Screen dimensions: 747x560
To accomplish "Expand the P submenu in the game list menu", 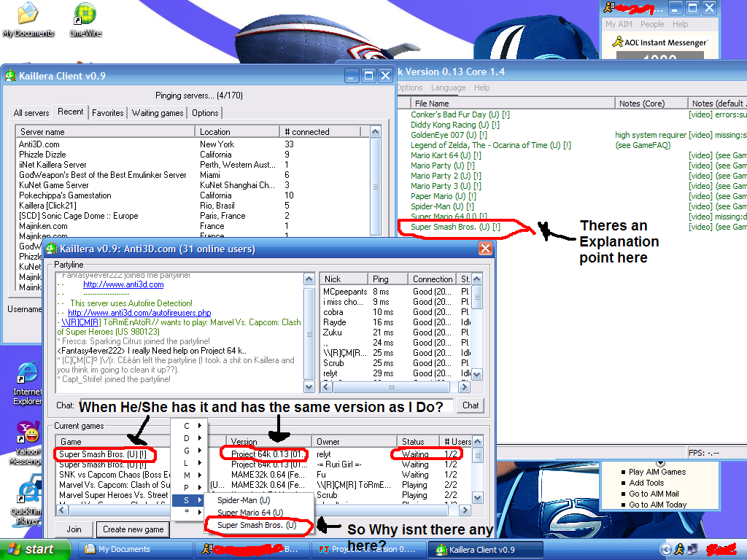I will coord(187,488).
